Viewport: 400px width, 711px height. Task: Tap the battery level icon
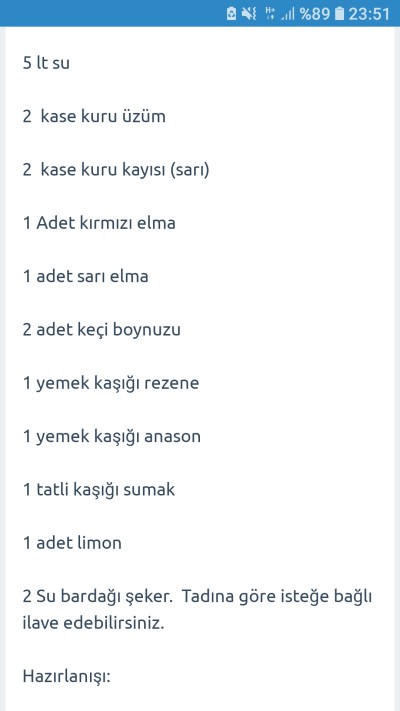pos(339,14)
